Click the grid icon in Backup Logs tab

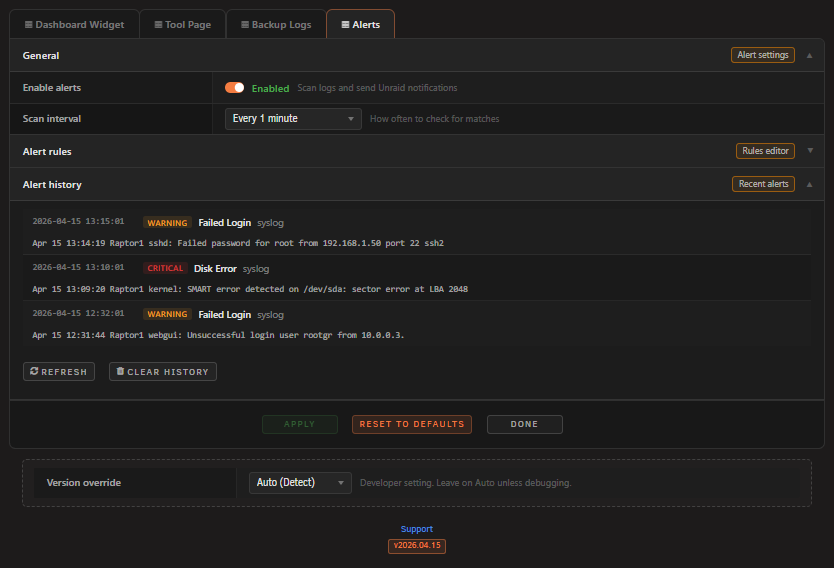[245, 24]
